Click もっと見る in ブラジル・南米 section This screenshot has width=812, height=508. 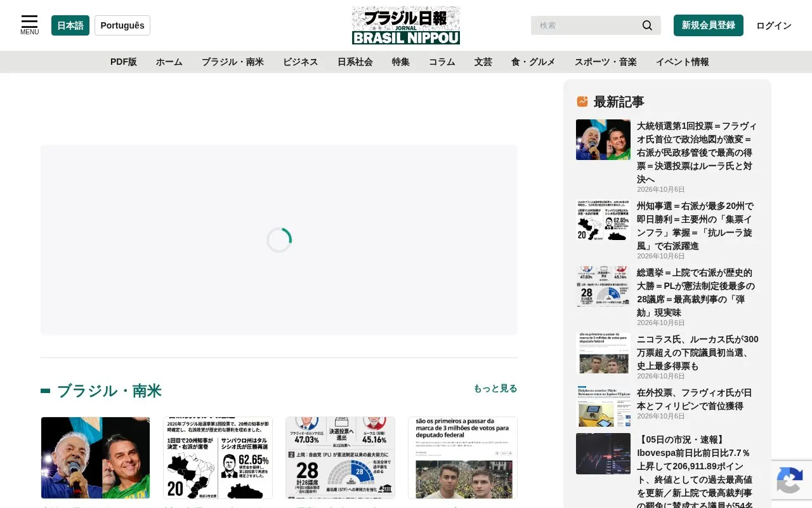pos(495,388)
